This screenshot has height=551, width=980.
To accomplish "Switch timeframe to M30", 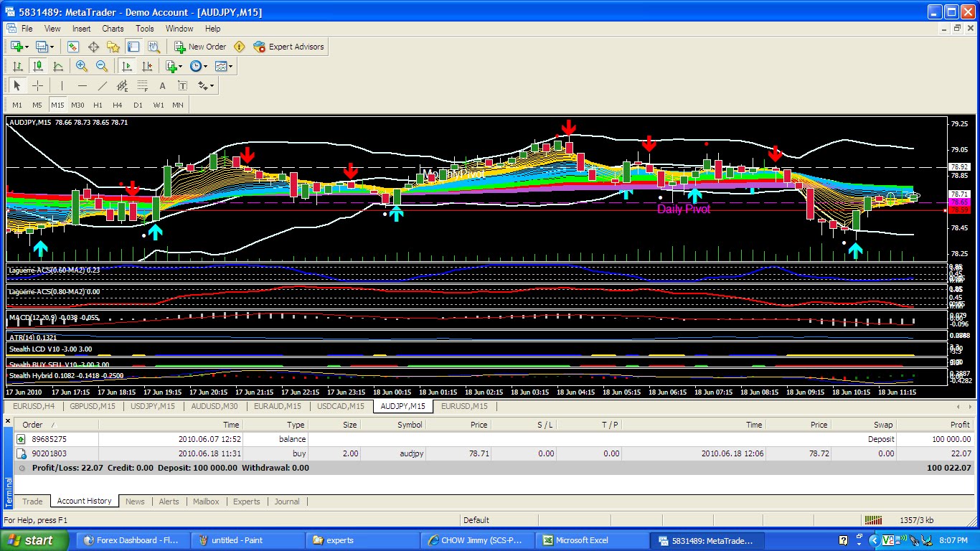I will point(77,105).
